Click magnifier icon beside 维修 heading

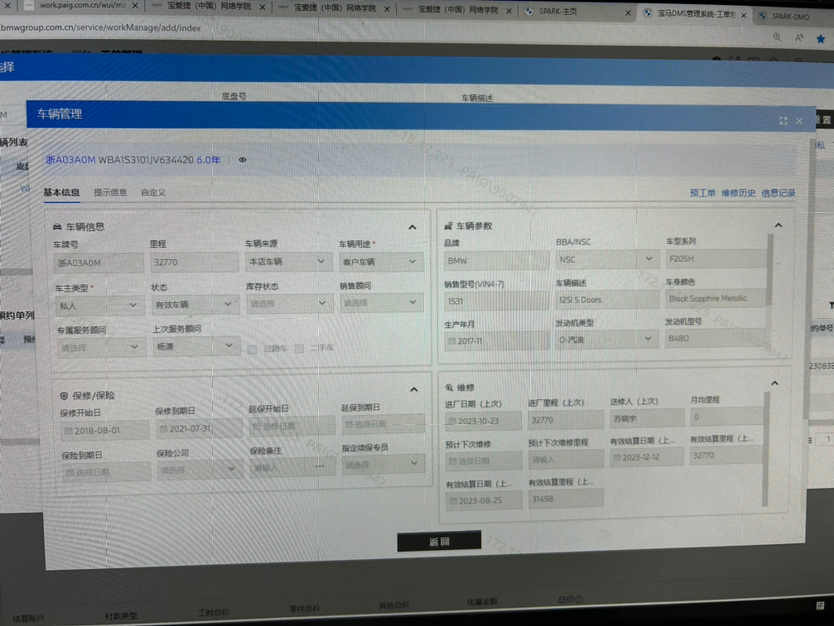(x=449, y=388)
